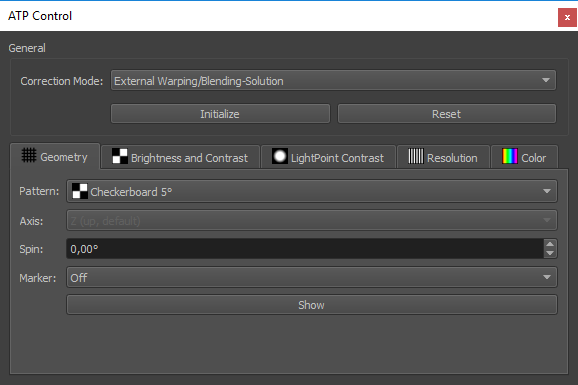
Task: Click the checkerboard icon in Pattern field
Action: click(x=80, y=191)
